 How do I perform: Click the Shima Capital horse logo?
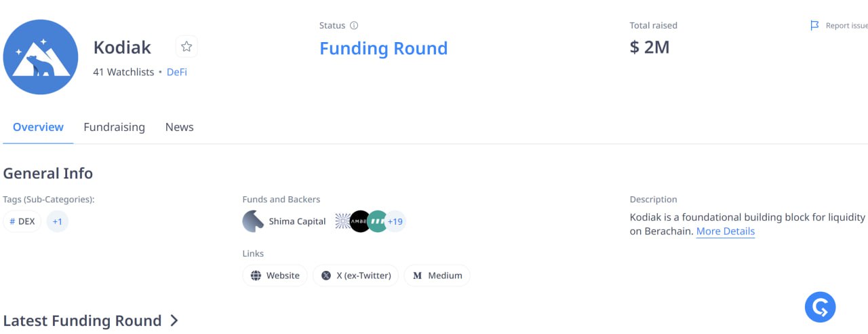[253, 221]
